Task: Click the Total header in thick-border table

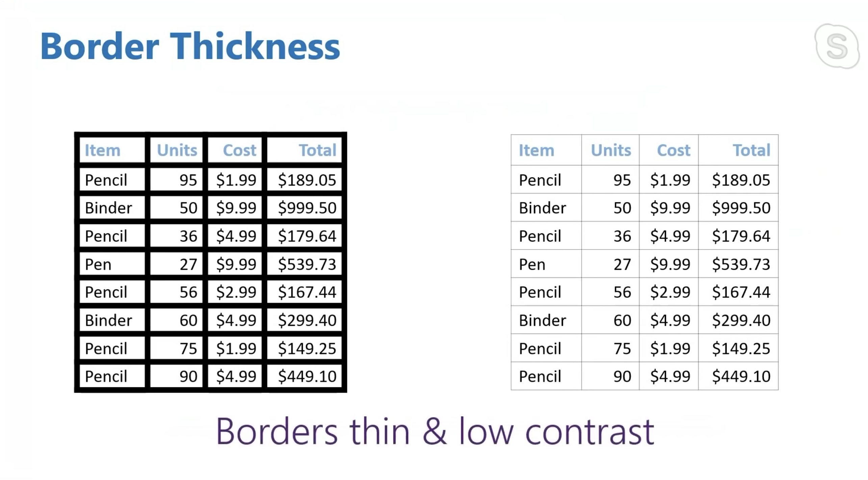Action: (304, 150)
